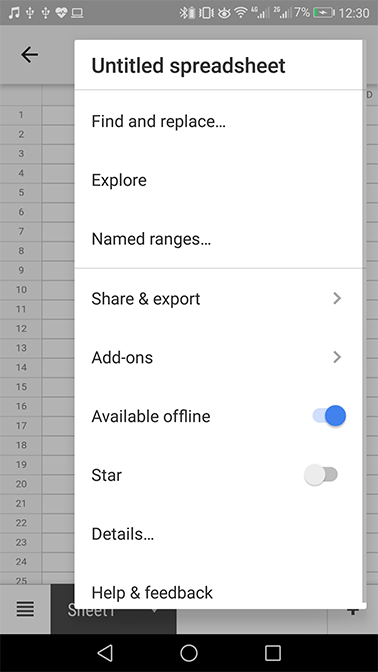Tap the Bluetooth icon in the status bar
This screenshot has height=672, width=378.
pyautogui.click(x=183, y=13)
